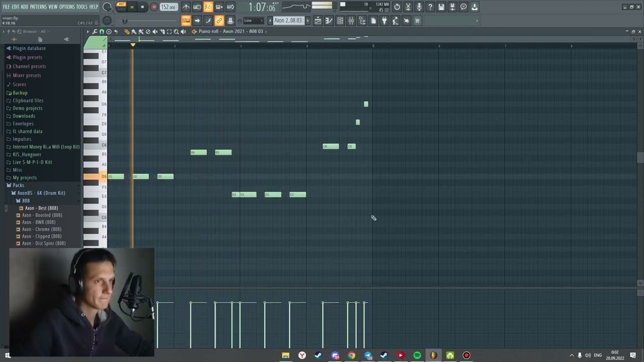Open the project picker icon

pyautogui.click(x=373, y=21)
